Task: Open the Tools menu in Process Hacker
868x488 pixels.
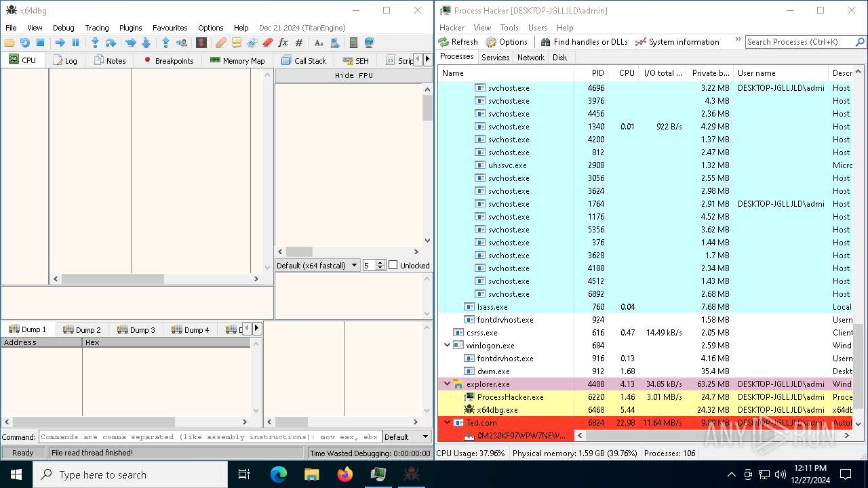Action: tap(509, 28)
